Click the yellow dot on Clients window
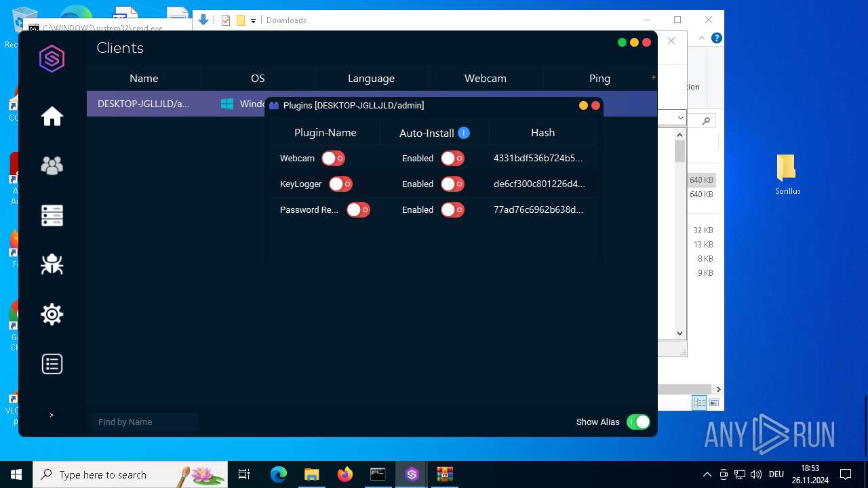The height and width of the screenshot is (488, 868). [634, 43]
